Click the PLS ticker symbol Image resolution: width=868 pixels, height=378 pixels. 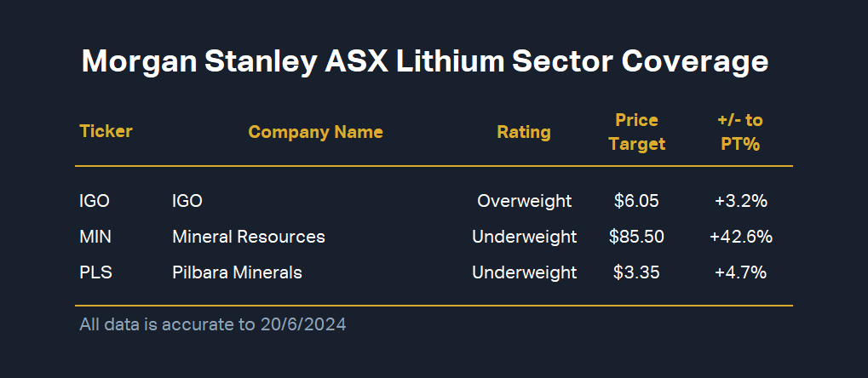pyautogui.click(x=95, y=272)
